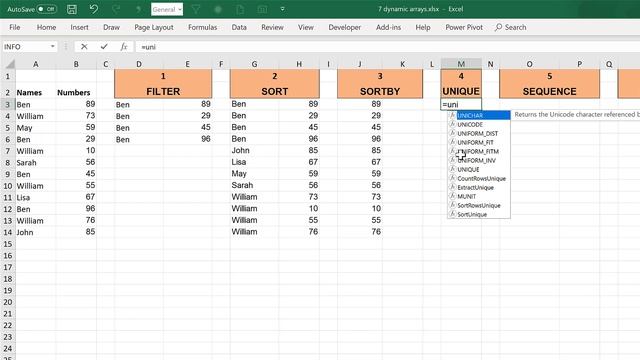Click the FILTER heading cell
This screenshot has height=360, width=640.
click(163, 91)
